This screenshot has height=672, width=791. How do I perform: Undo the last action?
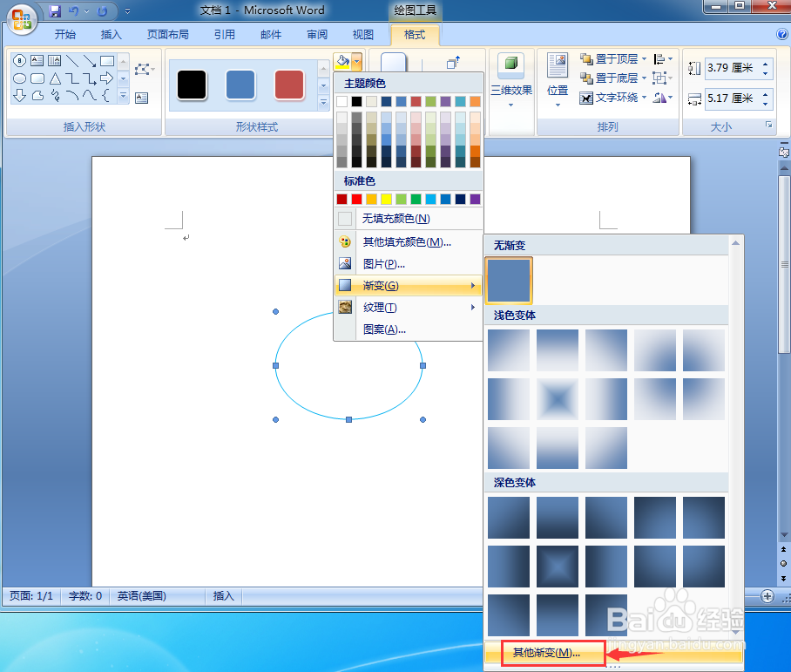(x=74, y=10)
